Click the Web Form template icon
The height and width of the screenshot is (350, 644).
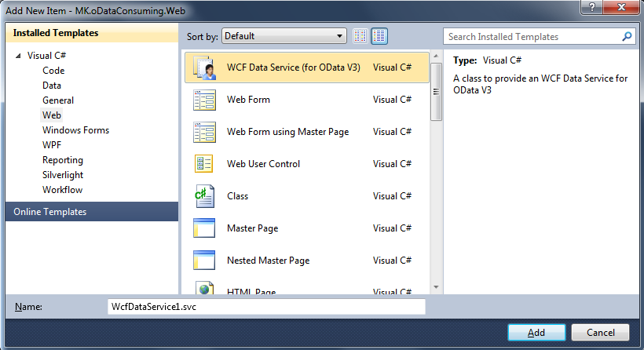204,100
